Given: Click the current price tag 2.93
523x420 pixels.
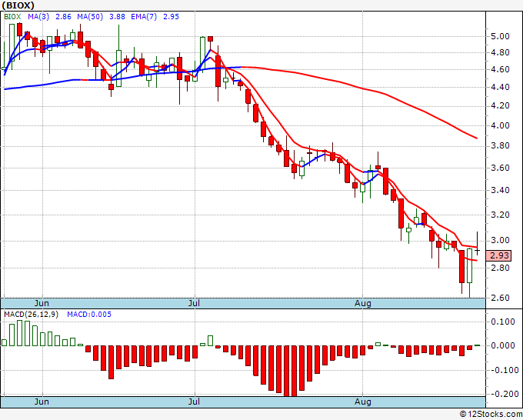Looking at the screenshot, I should click(x=498, y=255).
